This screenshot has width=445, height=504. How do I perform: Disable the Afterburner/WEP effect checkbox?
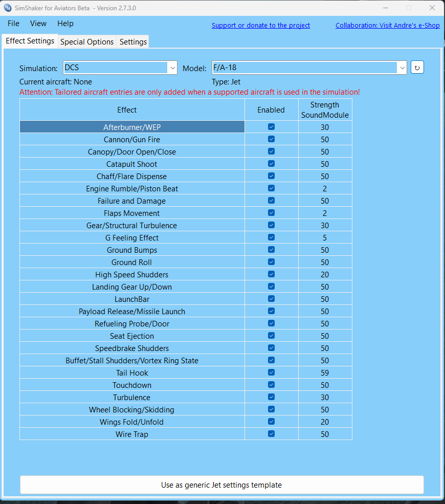[x=271, y=127]
